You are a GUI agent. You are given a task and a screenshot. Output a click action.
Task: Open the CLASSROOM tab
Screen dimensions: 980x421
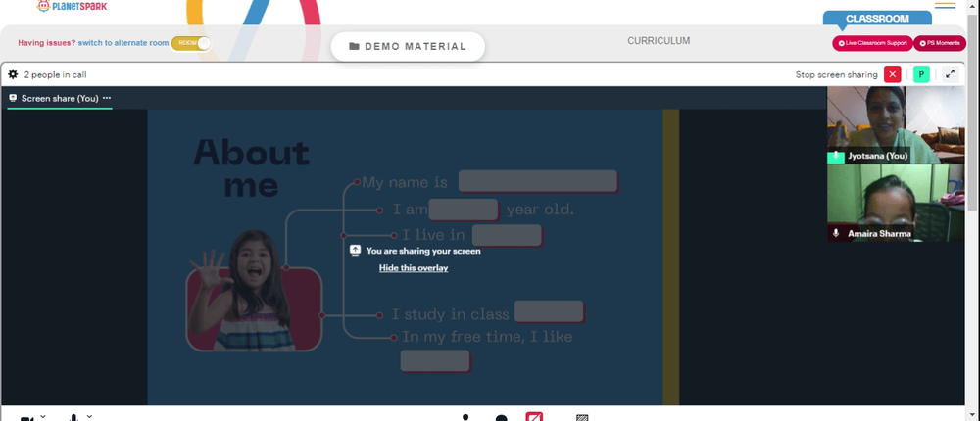coord(877,19)
